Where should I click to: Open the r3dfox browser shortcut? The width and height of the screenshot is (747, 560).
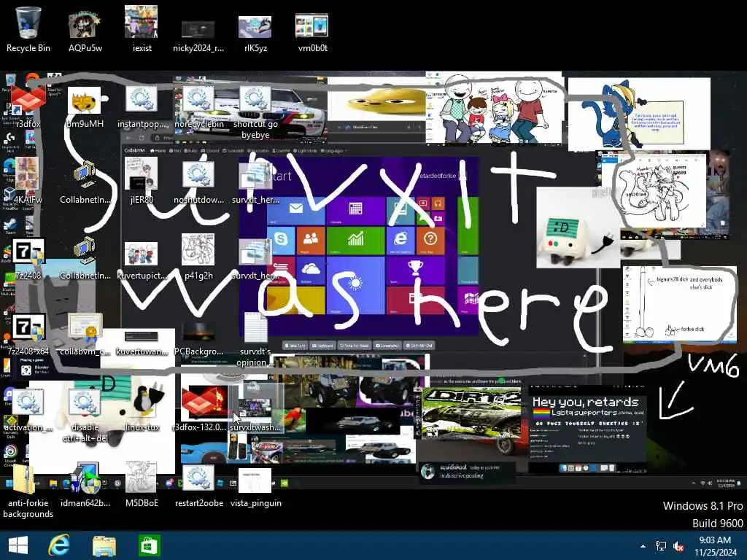[28, 105]
